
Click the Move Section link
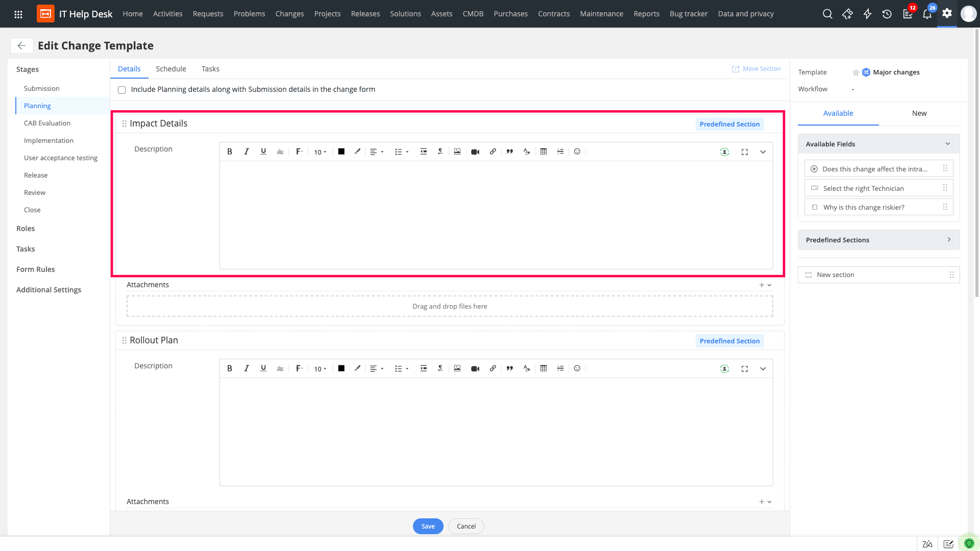(x=757, y=69)
